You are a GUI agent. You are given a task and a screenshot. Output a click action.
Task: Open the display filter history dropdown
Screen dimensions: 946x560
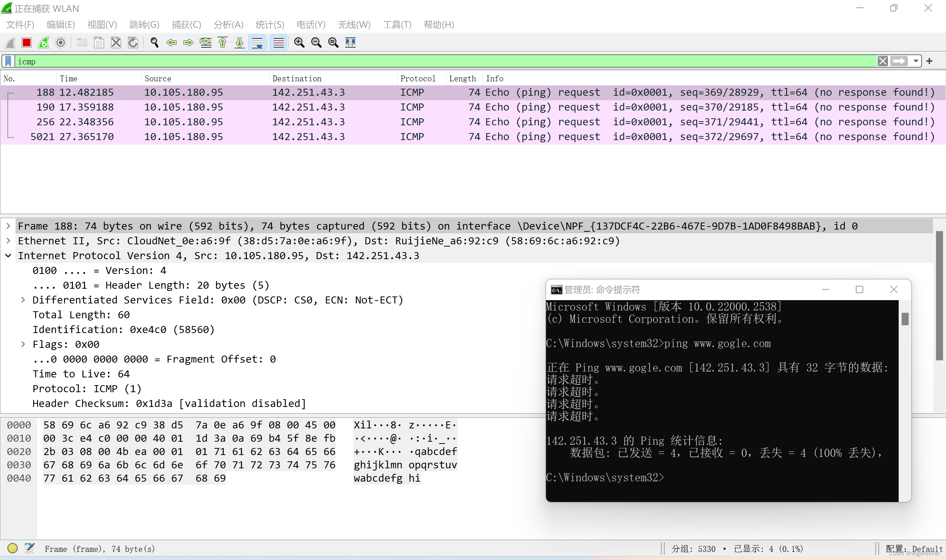click(916, 61)
